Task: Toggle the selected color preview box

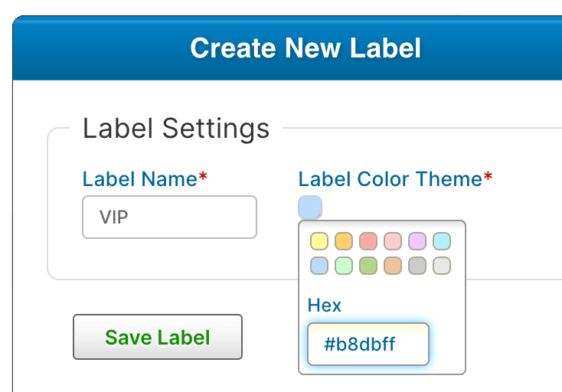Action: pos(310,207)
